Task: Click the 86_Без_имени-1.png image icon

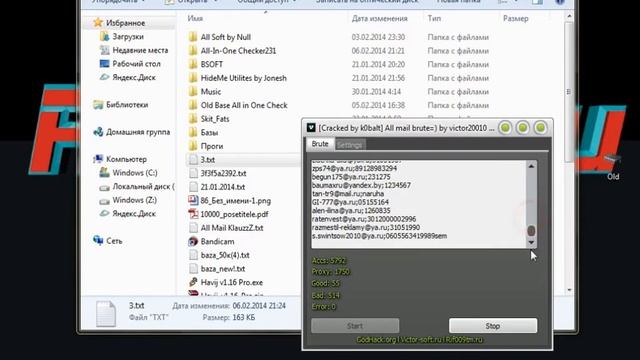Action: [193, 200]
